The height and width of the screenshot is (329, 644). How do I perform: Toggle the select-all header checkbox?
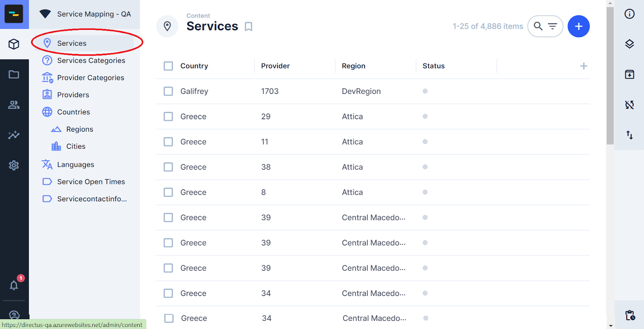[168, 66]
